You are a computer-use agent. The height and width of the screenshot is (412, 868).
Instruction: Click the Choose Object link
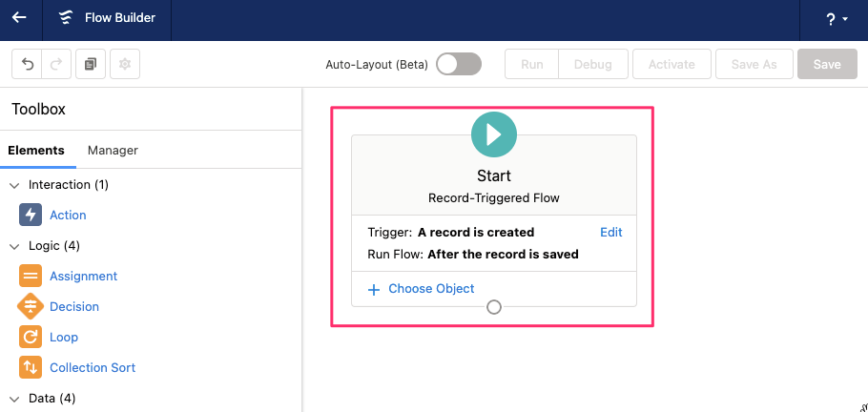coord(431,289)
